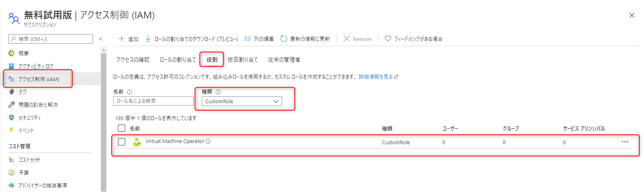Click the 列の編集 button
Viewport: 644px width, 192px height.
[x=259, y=39]
